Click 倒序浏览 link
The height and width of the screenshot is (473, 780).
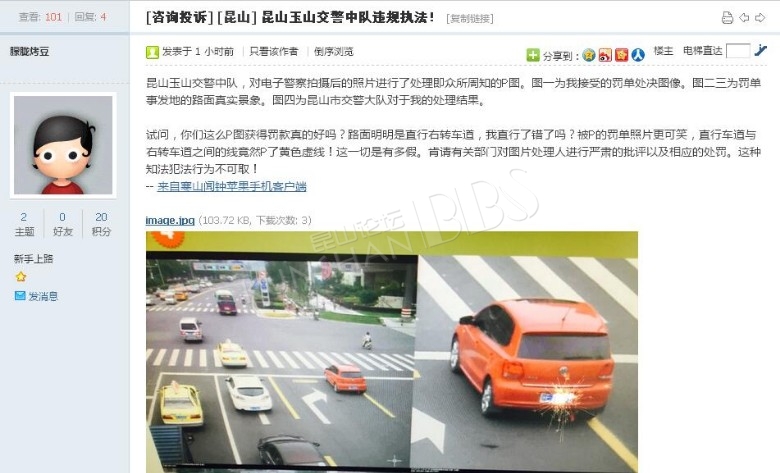334,51
